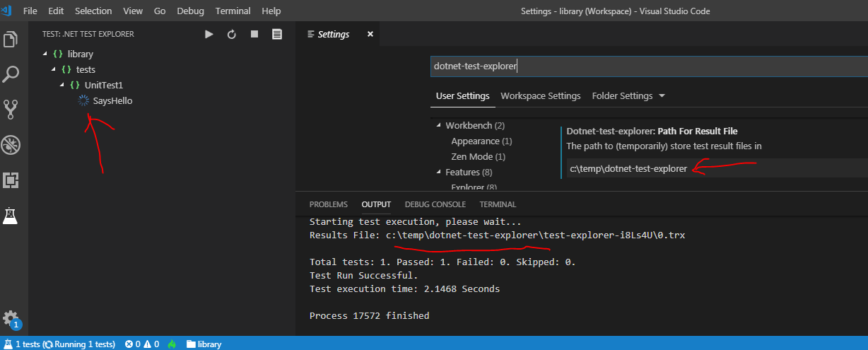Image resolution: width=868 pixels, height=350 pixels.
Task: Open the File menu
Action: 30,11
